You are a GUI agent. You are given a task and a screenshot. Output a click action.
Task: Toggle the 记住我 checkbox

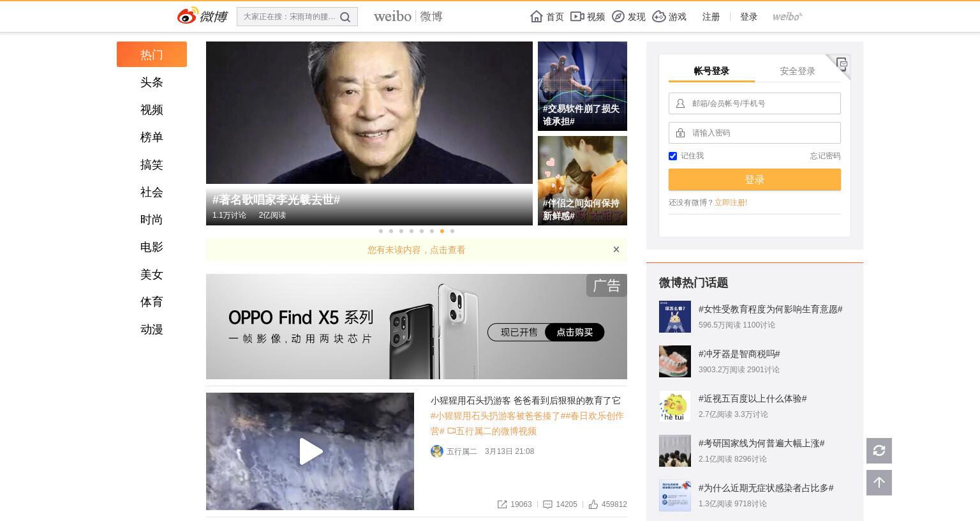(x=672, y=156)
